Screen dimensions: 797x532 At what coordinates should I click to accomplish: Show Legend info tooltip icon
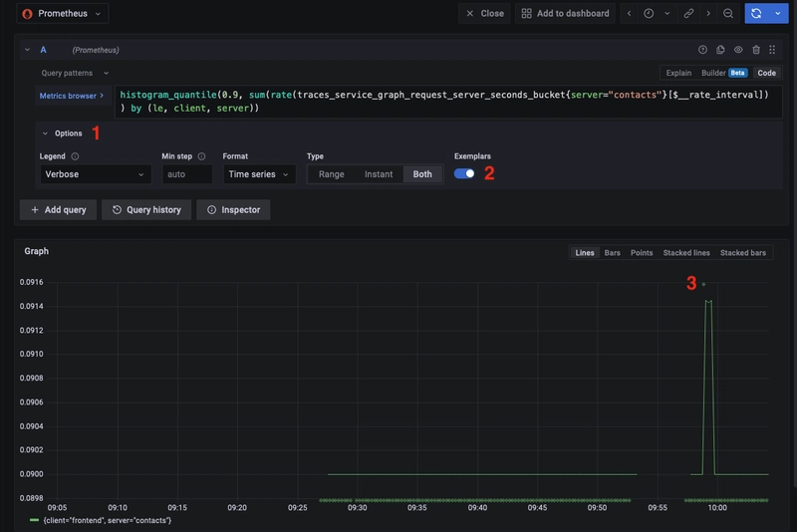tap(76, 156)
